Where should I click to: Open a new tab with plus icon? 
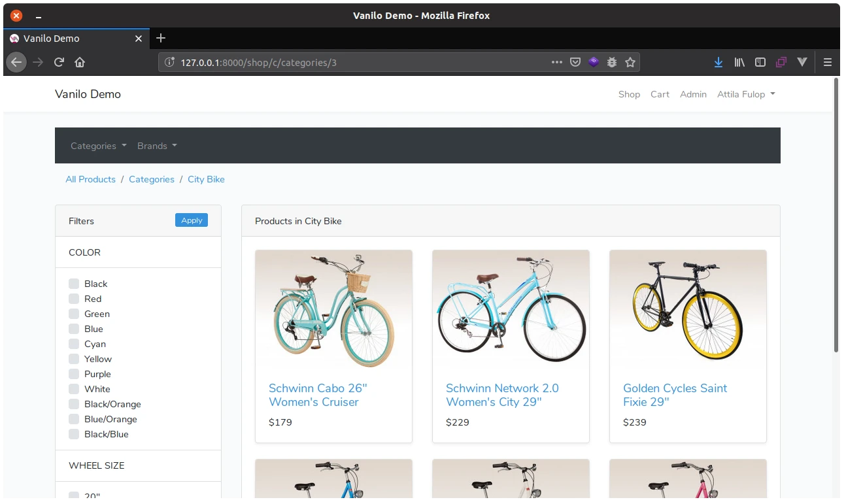(x=161, y=38)
